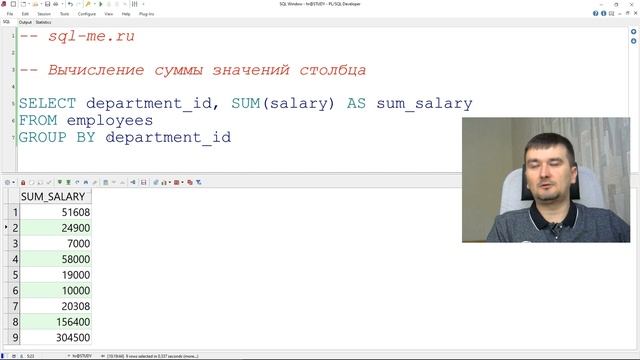Click the bar chart icon in grid toolbar
Viewport: 640px width, 360px height.
(x=164, y=182)
